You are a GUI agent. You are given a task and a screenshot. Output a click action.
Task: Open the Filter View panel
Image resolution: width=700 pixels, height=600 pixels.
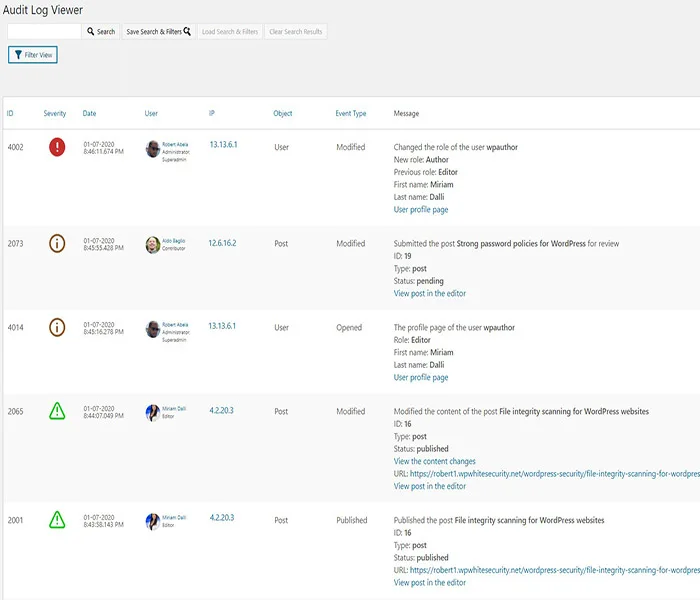click(x=33, y=55)
